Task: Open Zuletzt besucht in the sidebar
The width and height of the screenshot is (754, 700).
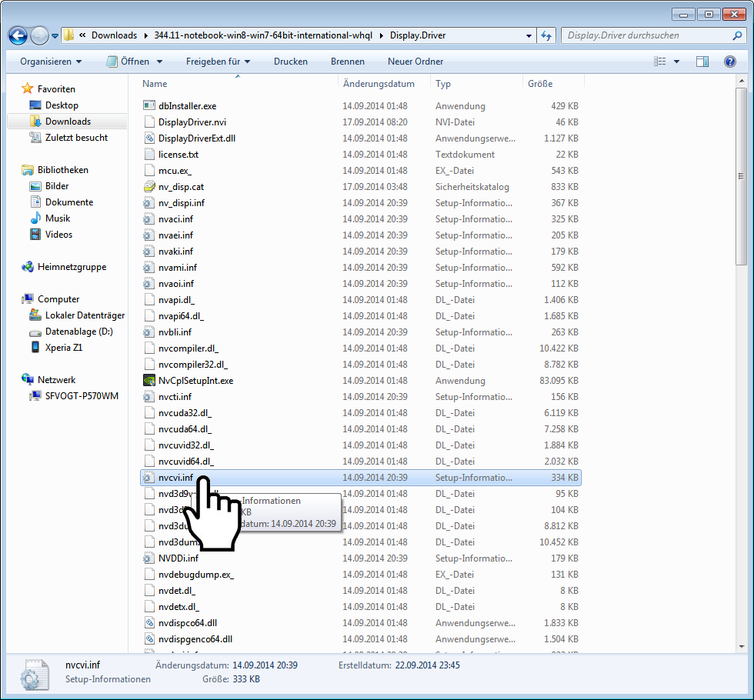Action: point(76,138)
